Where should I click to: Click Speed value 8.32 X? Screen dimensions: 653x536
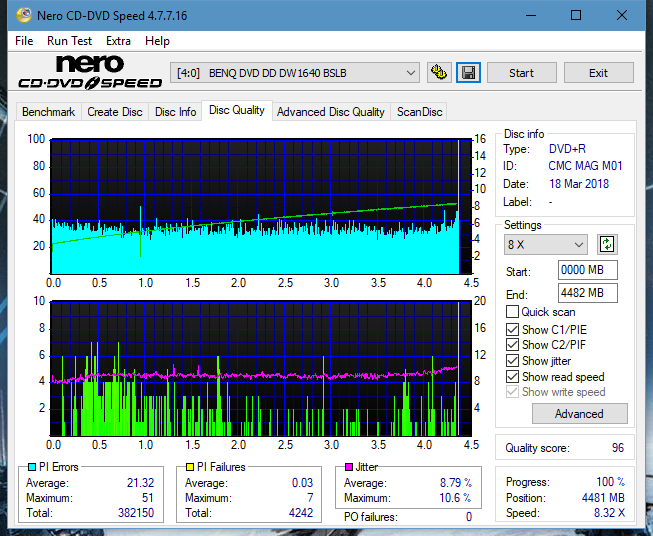point(609,513)
